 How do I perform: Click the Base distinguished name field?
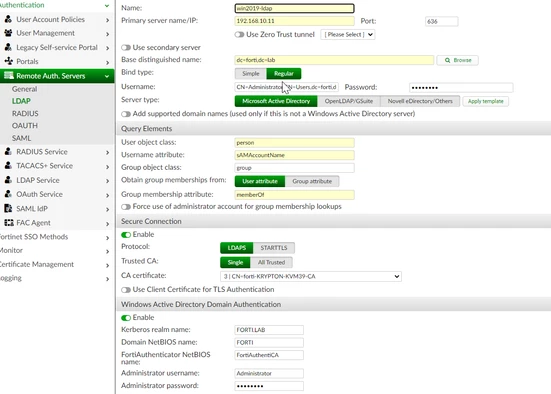334,60
